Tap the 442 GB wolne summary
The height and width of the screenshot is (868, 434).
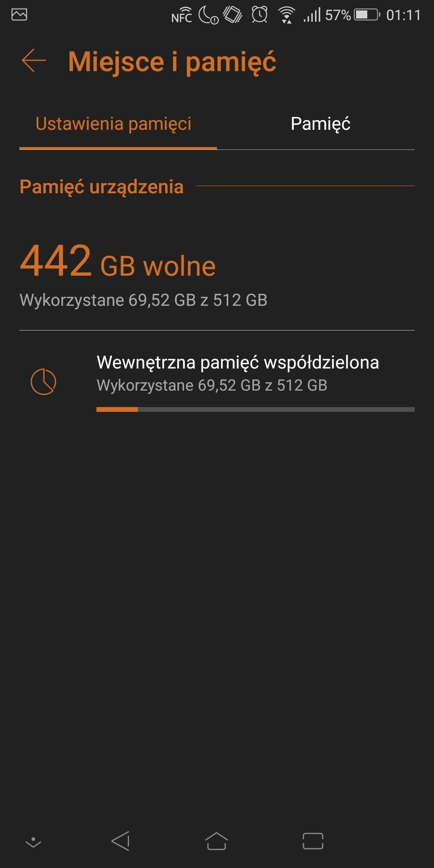117,262
